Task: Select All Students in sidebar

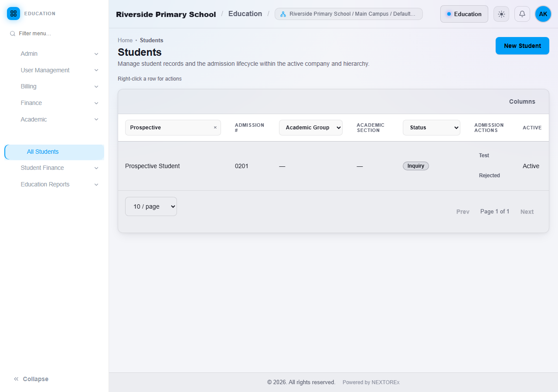Action: point(54,152)
